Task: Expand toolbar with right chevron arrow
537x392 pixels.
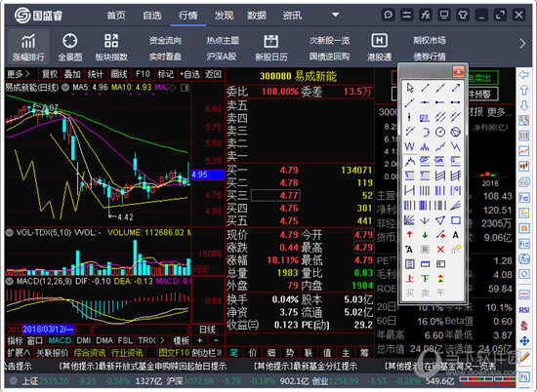Action: click(x=522, y=44)
